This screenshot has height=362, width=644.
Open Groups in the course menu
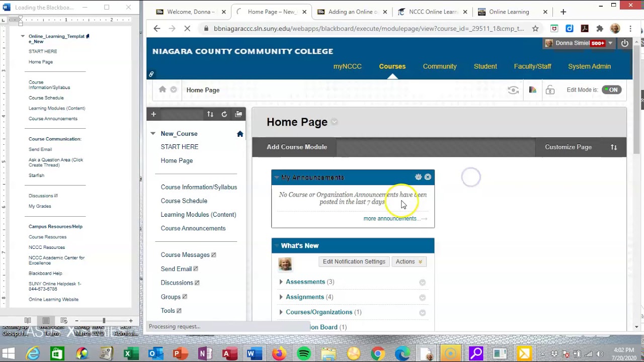click(171, 297)
